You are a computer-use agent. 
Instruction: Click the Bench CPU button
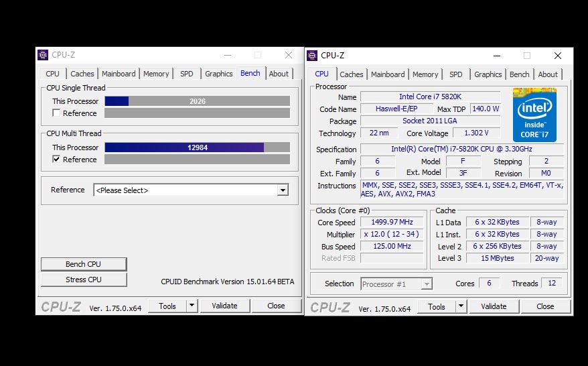tap(84, 264)
